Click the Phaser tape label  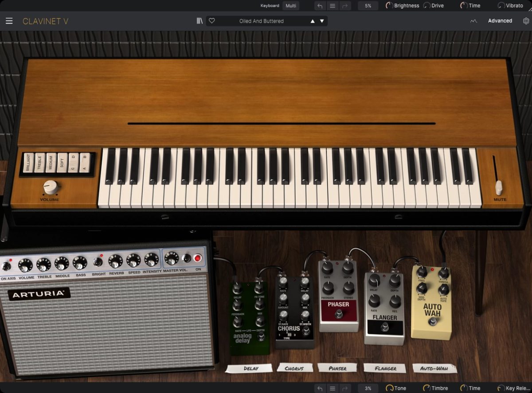point(338,368)
